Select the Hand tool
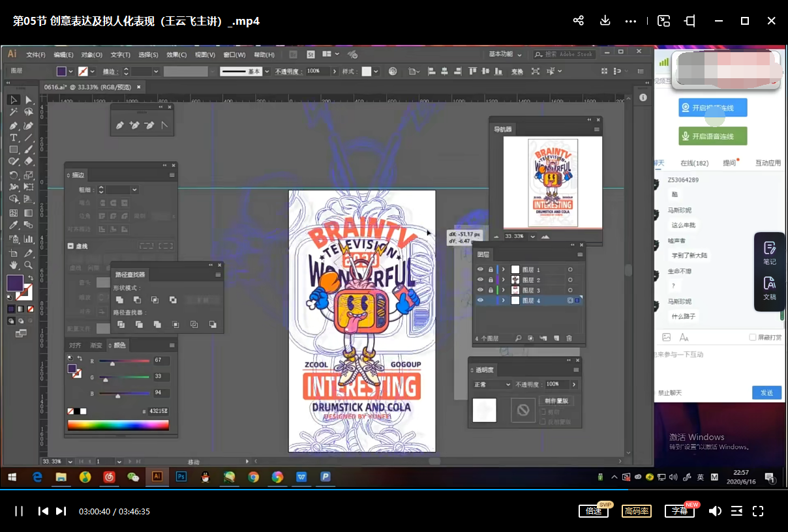The image size is (788, 532). click(x=14, y=265)
